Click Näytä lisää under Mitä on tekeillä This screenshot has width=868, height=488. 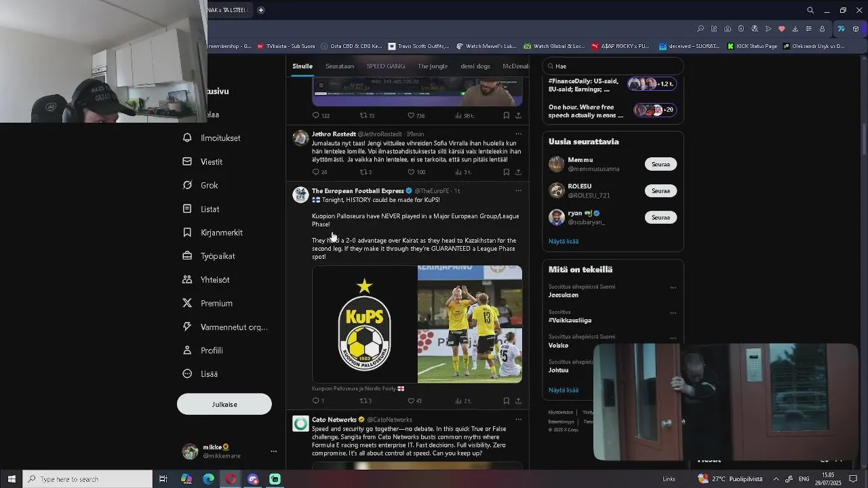[564, 390]
